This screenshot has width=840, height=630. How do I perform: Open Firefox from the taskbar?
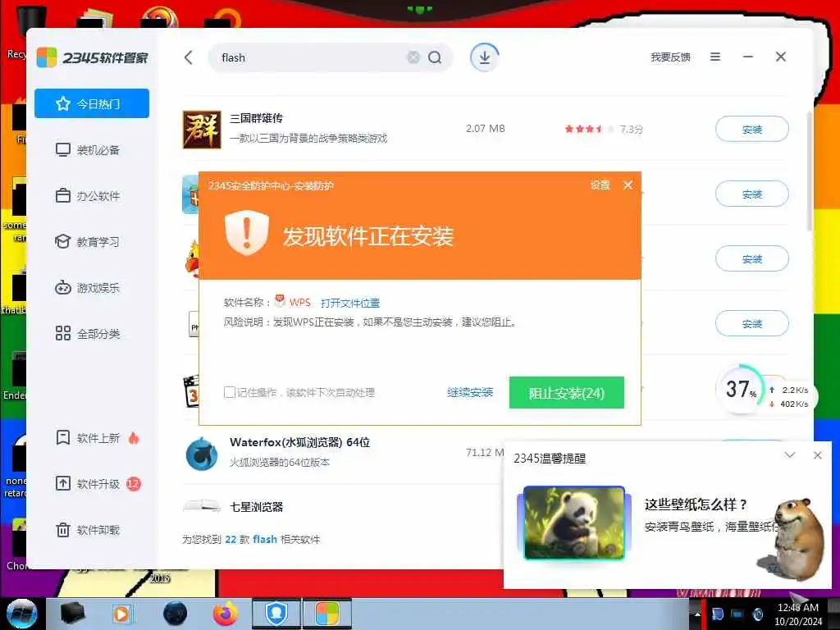pyautogui.click(x=226, y=614)
